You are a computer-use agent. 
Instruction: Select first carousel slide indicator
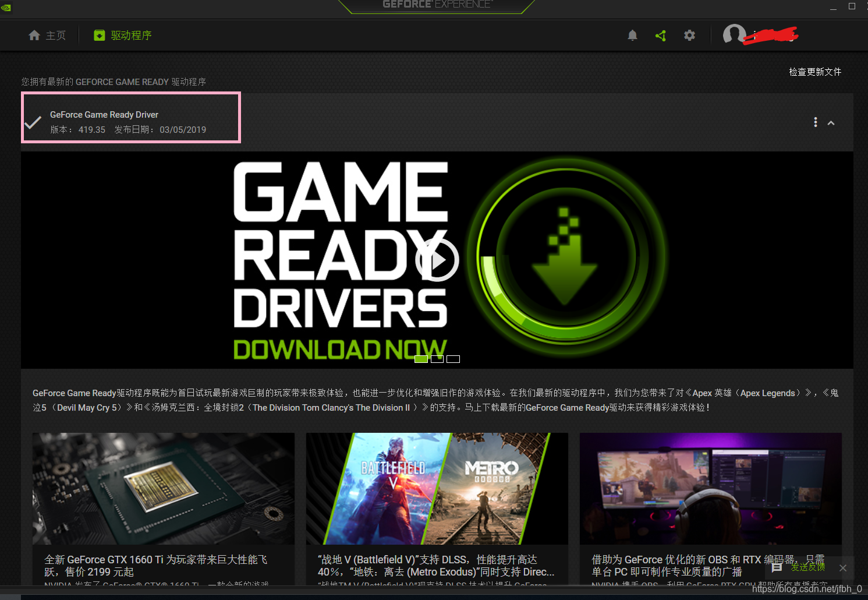(421, 359)
